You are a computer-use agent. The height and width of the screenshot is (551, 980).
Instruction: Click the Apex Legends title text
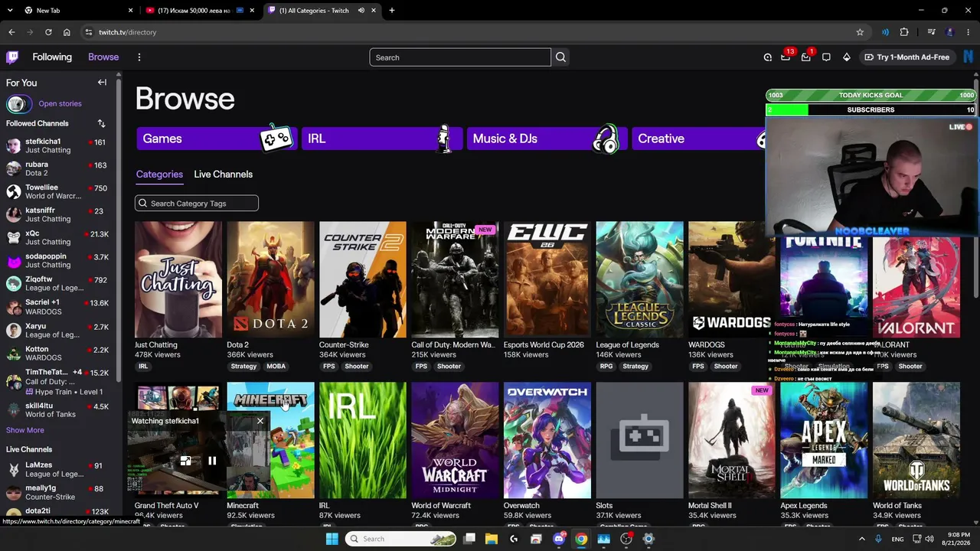point(804,506)
